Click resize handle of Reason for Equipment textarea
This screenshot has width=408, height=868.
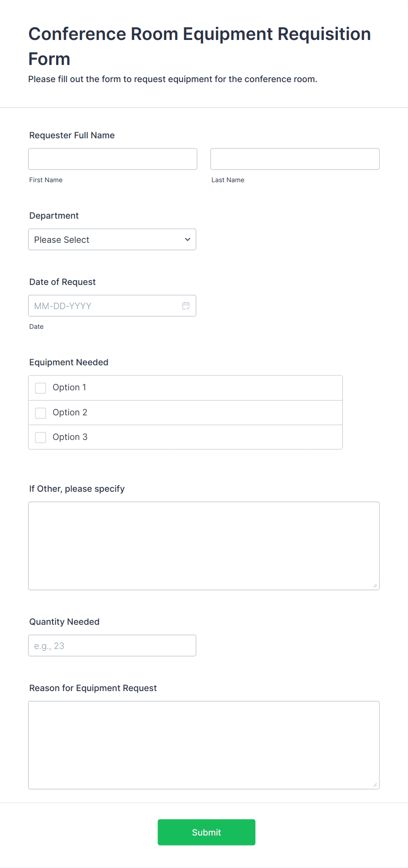coord(375,785)
